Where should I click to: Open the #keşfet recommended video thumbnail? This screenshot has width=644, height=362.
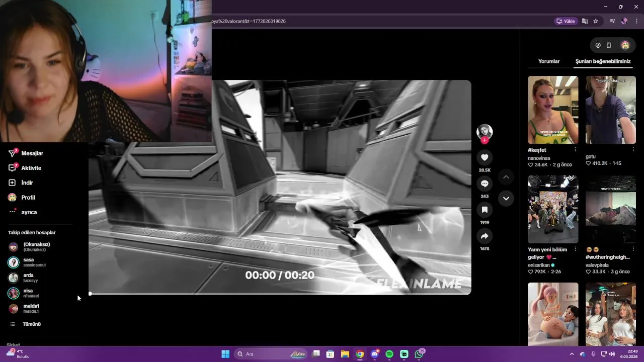coord(553,110)
